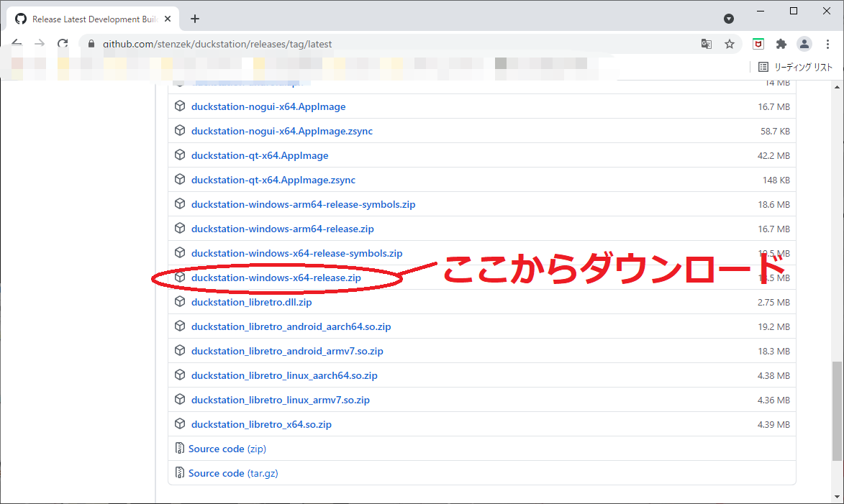Download Source code (tar.gz)

[x=233, y=473]
